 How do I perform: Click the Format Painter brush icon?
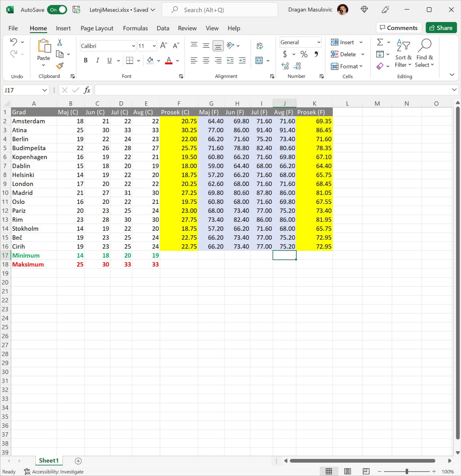pyautogui.click(x=60, y=66)
